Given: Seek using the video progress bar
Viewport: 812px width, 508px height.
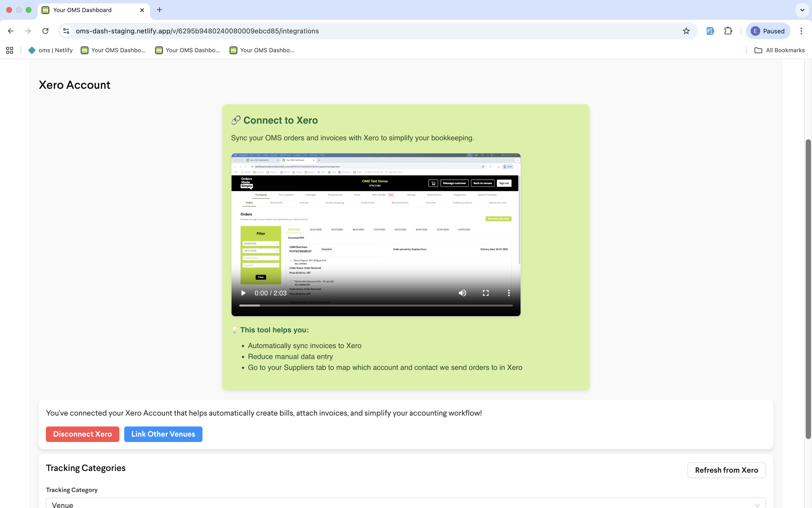Looking at the screenshot, I should tap(376, 305).
